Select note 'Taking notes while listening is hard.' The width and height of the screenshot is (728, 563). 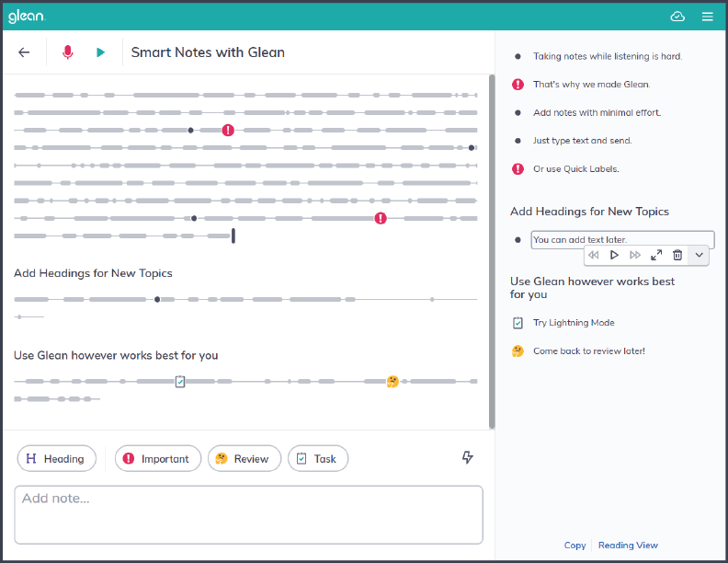coord(608,56)
